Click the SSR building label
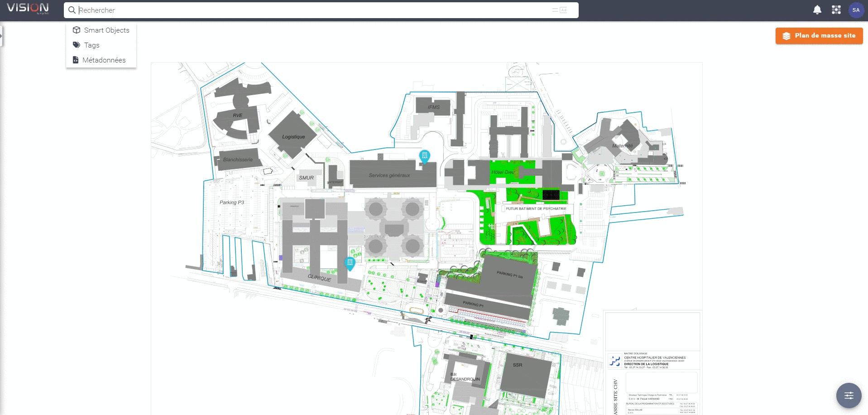The width and height of the screenshot is (868, 415). [x=518, y=365]
